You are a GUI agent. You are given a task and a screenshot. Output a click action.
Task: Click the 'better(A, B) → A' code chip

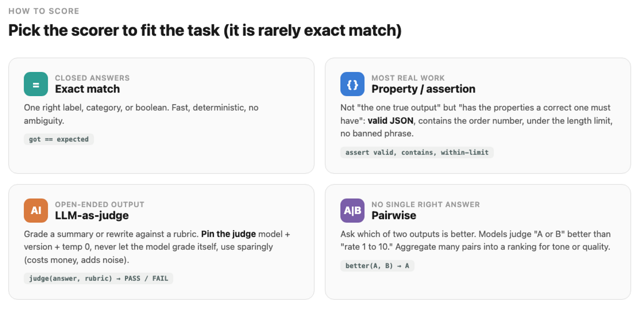point(377,266)
